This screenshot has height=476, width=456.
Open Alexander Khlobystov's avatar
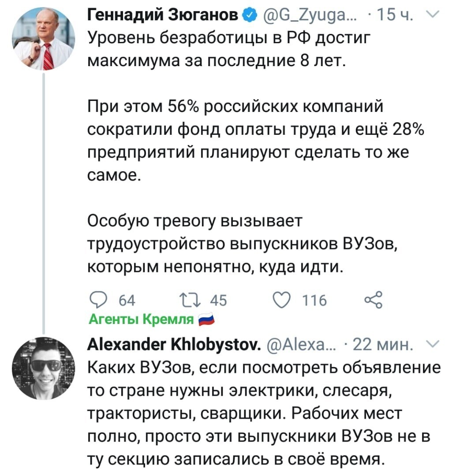click(x=44, y=368)
